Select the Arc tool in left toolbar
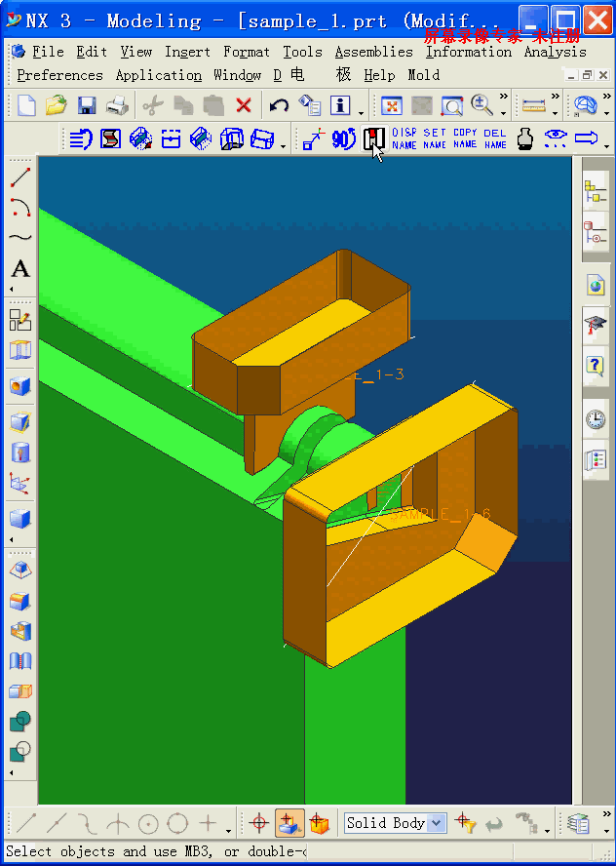The height and width of the screenshot is (866, 616). click(x=20, y=207)
